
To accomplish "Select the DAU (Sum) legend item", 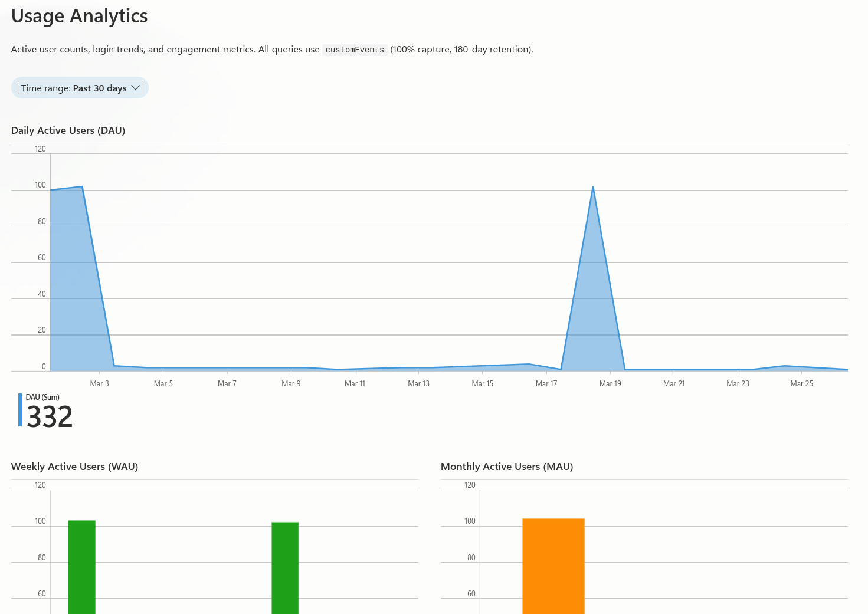I will point(42,397).
